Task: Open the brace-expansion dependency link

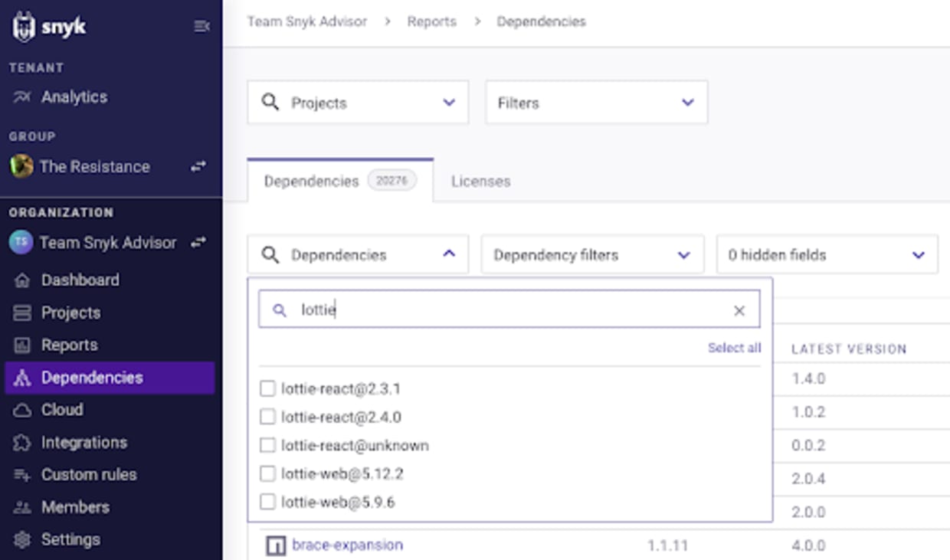Action: click(347, 545)
